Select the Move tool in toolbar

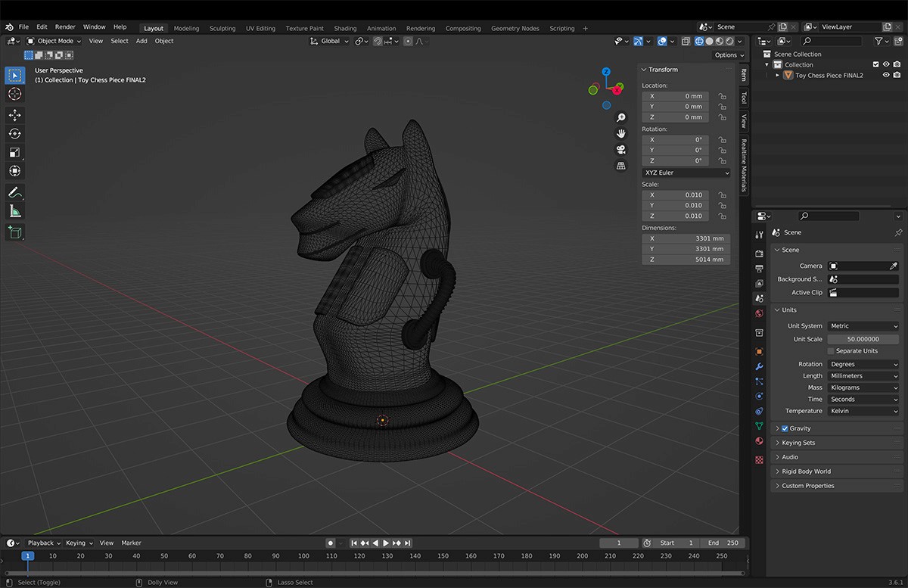pyautogui.click(x=14, y=115)
